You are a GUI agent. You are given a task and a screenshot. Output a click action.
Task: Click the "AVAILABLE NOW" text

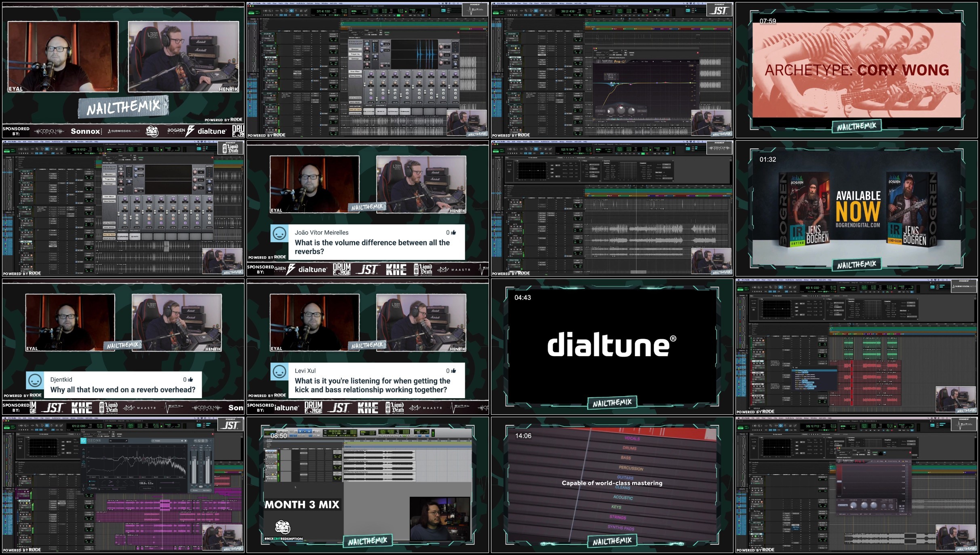point(858,206)
